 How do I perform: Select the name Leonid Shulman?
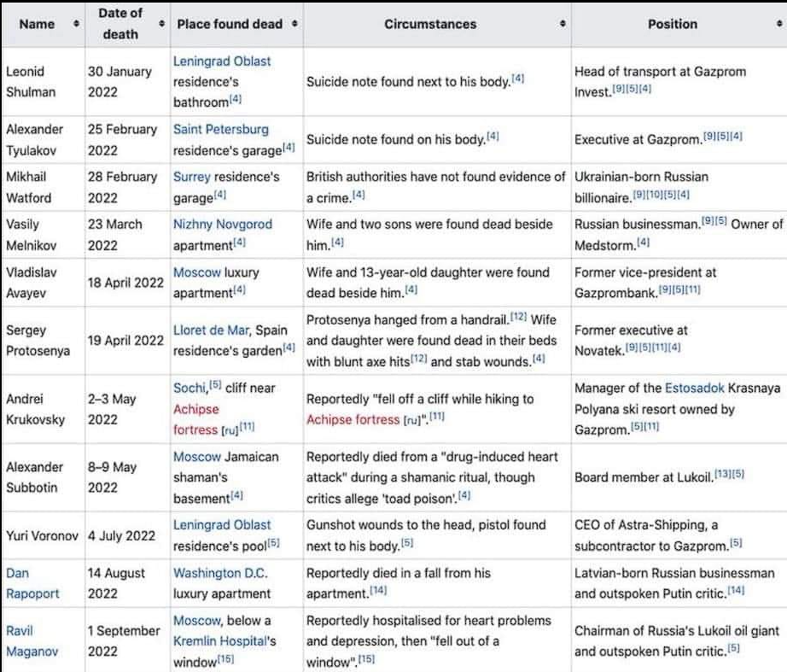click(31, 82)
